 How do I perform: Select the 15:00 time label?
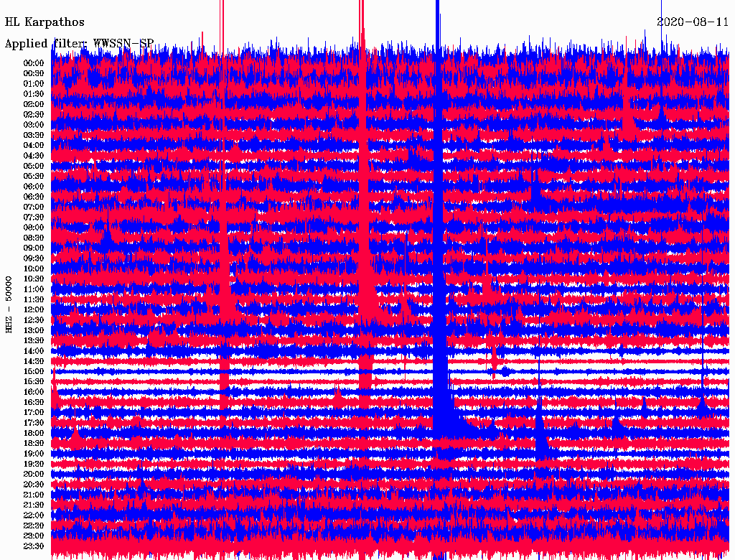pos(34,371)
